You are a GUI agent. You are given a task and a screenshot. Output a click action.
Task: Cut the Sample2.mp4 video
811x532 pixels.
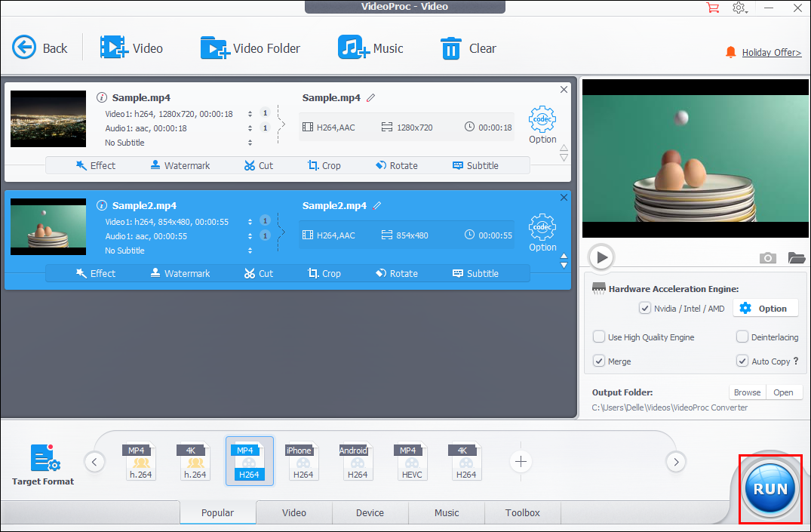(259, 273)
